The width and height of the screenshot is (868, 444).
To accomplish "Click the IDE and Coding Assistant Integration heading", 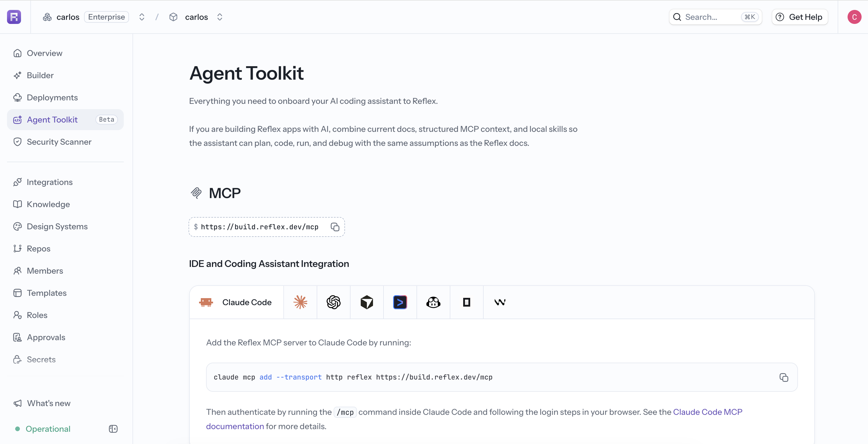I will tap(269, 264).
